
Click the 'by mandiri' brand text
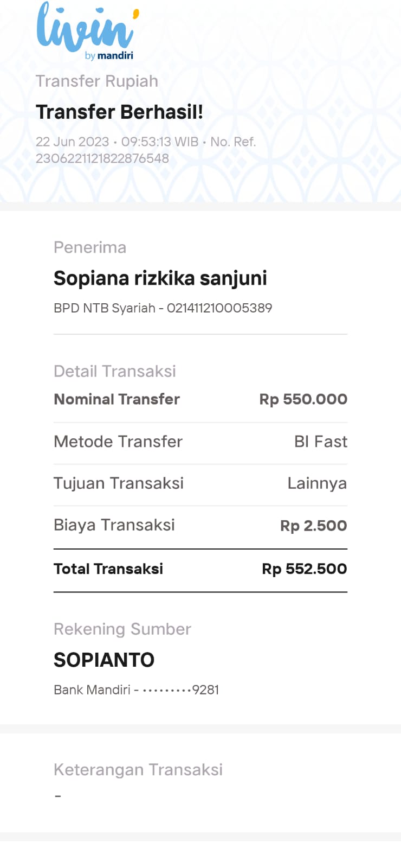(109, 55)
